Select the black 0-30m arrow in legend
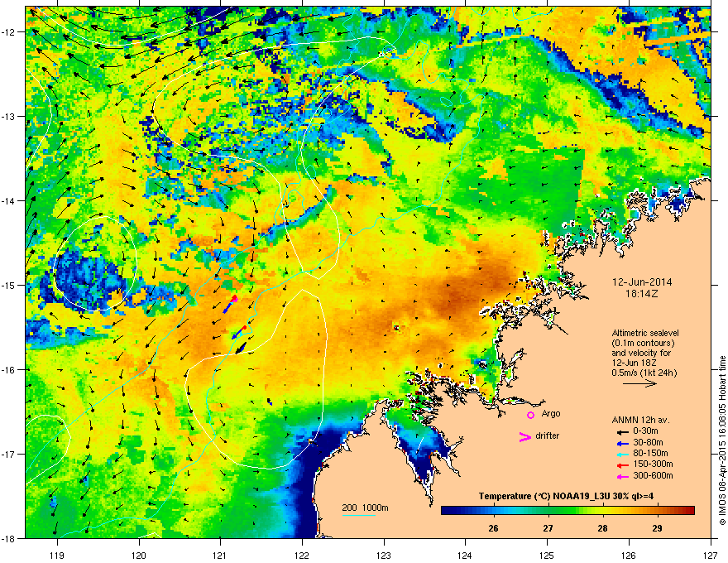Viewport: 728px width, 563px height. click(x=622, y=432)
